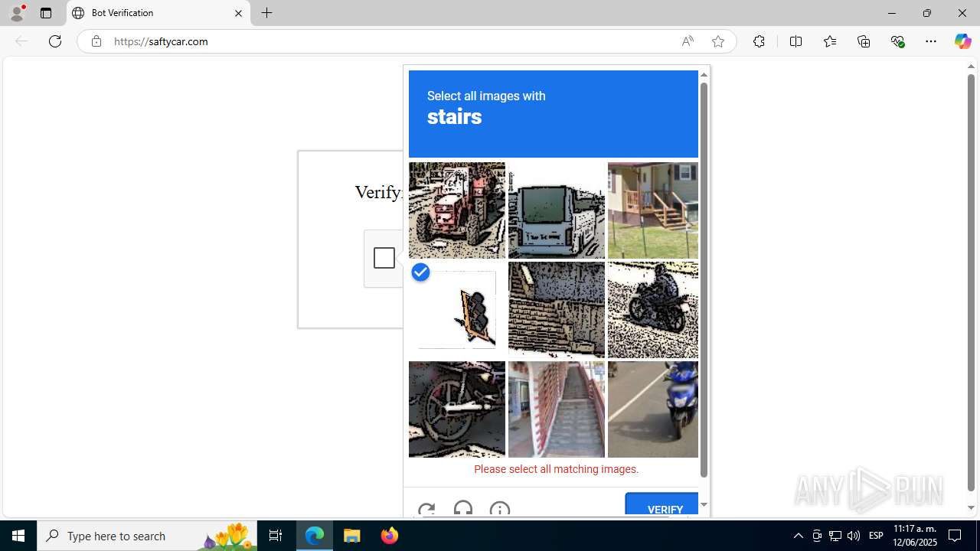Screen dimensions: 980x551
Task: Switch to the Bot Verification tab
Action: pos(158,13)
